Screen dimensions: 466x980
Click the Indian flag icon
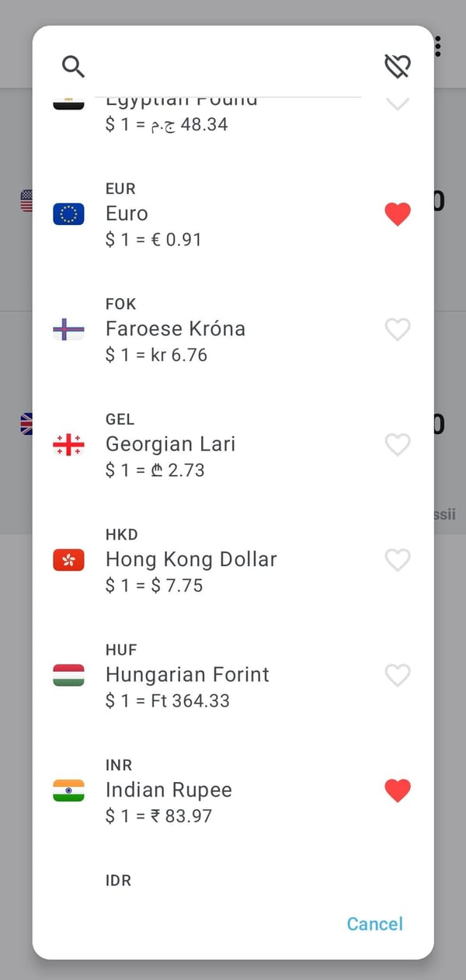point(68,790)
